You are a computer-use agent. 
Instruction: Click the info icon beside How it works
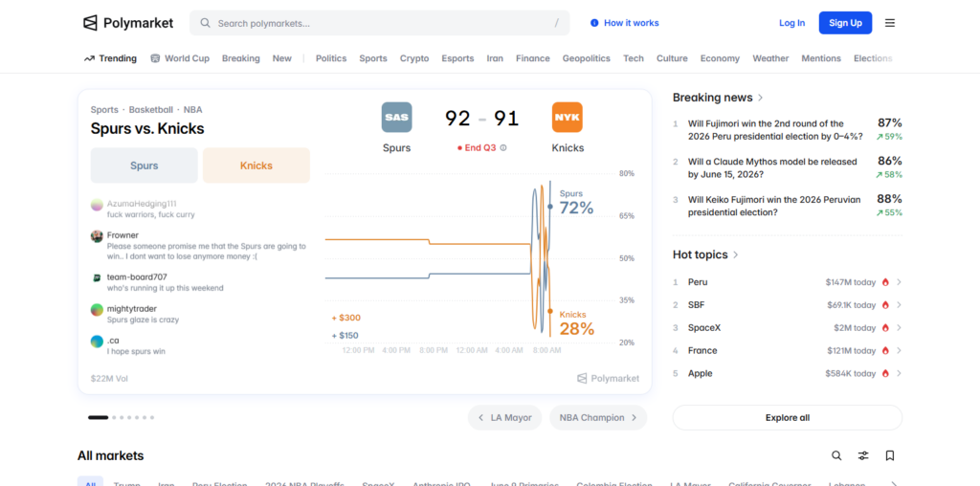point(594,23)
